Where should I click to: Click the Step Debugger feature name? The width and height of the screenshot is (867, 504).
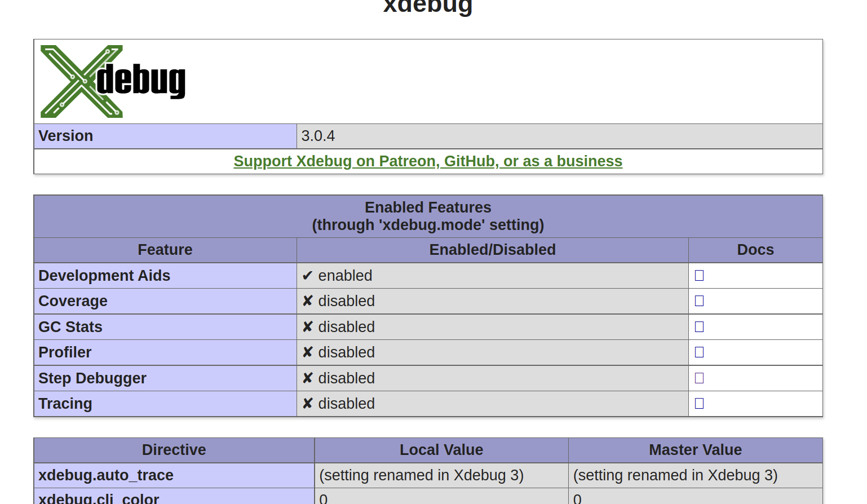[92, 378]
